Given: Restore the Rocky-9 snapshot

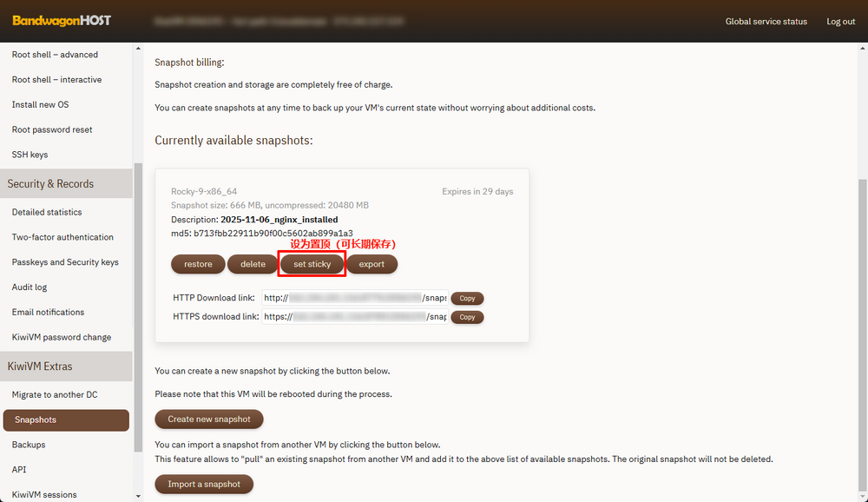Looking at the screenshot, I should tap(198, 264).
